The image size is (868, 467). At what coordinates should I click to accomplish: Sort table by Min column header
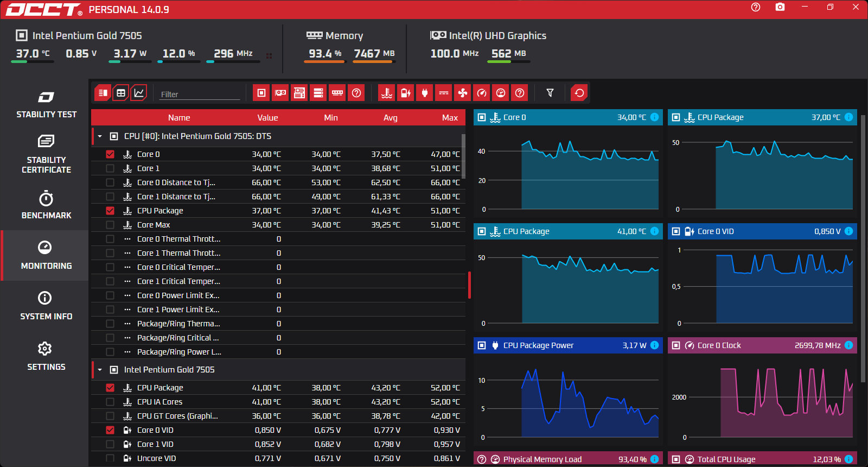pos(331,117)
